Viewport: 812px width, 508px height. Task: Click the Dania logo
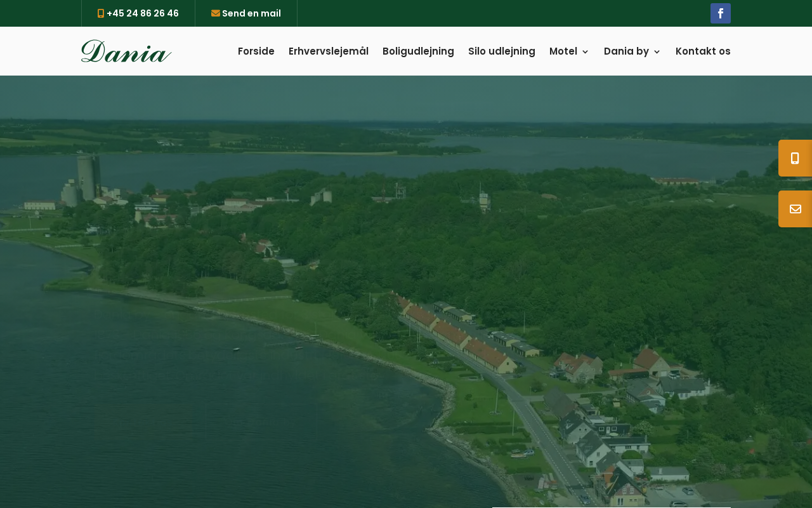click(126, 51)
